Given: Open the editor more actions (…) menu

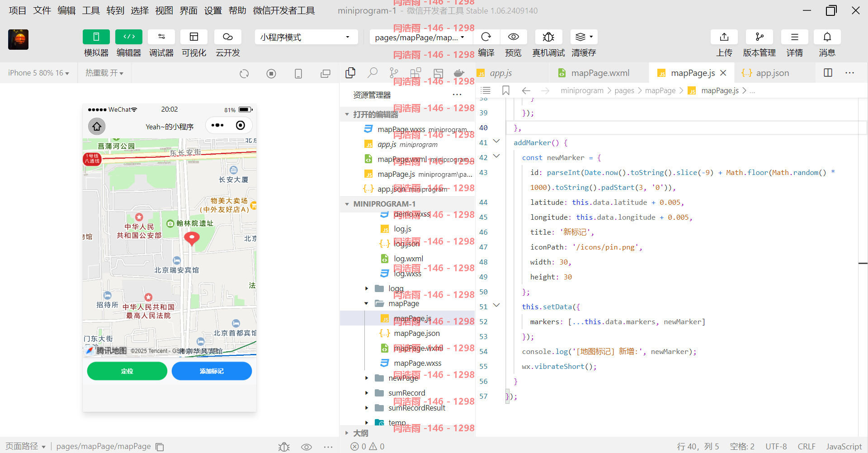Looking at the screenshot, I should pos(850,73).
